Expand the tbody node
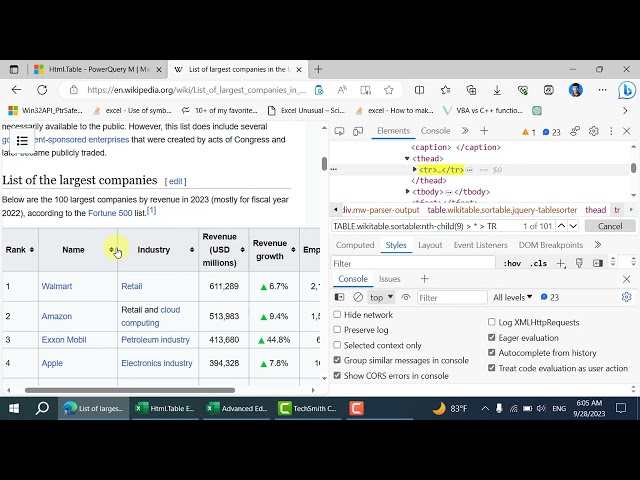 [x=407, y=191]
